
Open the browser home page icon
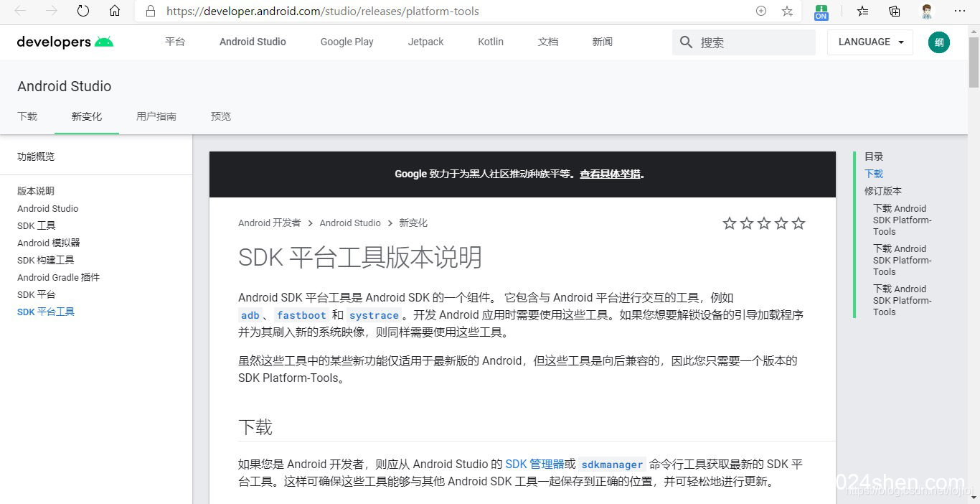pyautogui.click(x=115, y=11)
